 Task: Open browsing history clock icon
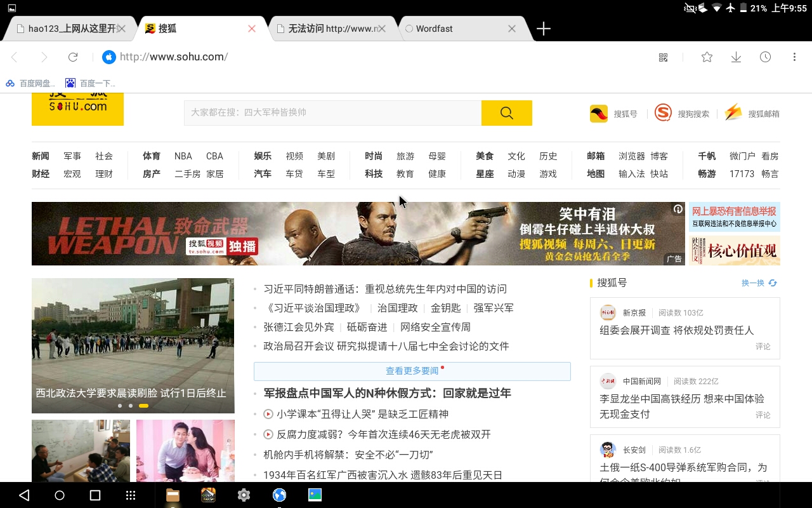(x=766, y=57)
